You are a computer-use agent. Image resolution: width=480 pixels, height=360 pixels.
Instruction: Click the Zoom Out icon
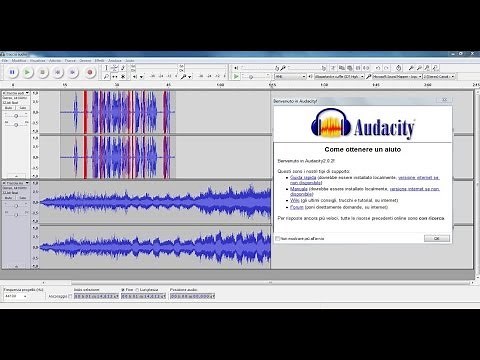(x=419, y=68)
